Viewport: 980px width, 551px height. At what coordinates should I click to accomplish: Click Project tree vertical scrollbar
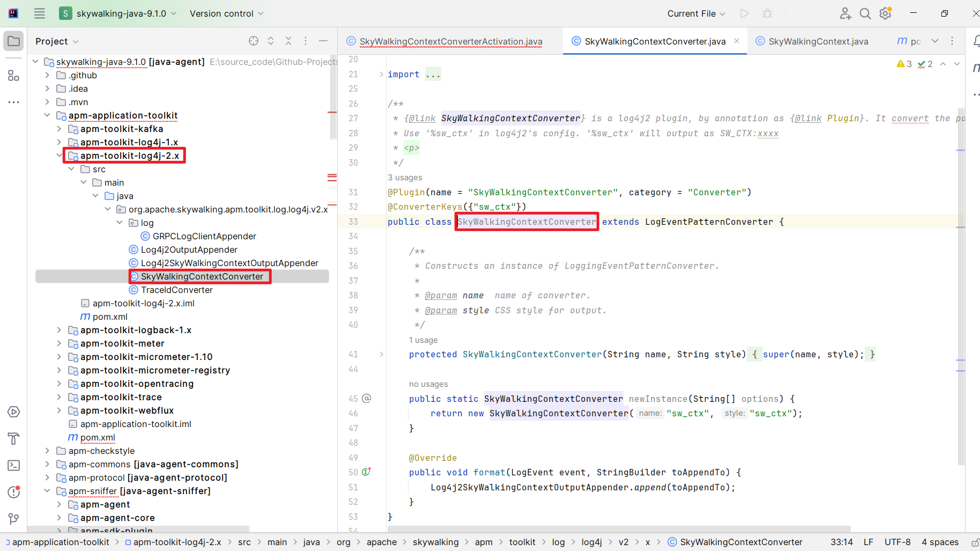tap(333, 97)
